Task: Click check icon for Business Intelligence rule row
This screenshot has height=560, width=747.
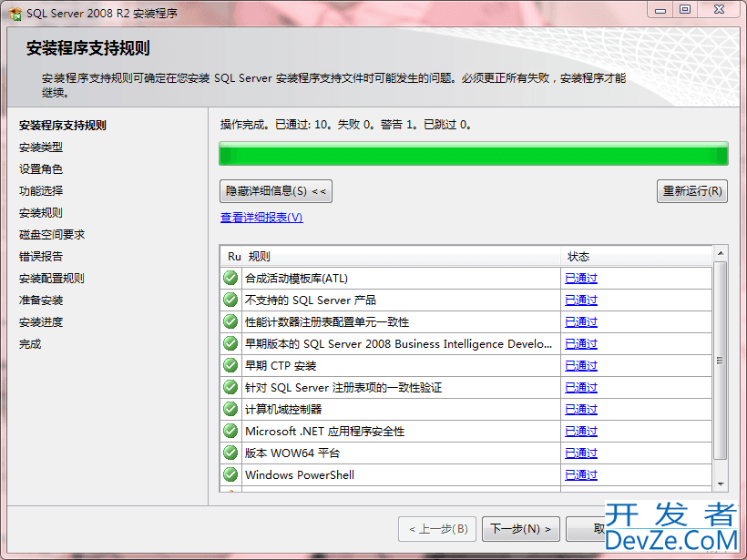Action: [x=230, y=344]
